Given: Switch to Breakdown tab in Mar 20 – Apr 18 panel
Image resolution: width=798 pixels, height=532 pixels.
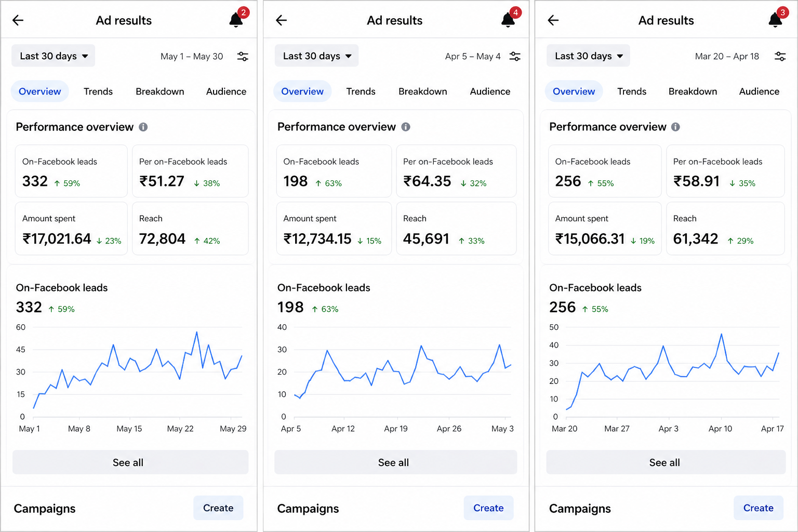Looking at the screenshot, I should click(693, 91).
